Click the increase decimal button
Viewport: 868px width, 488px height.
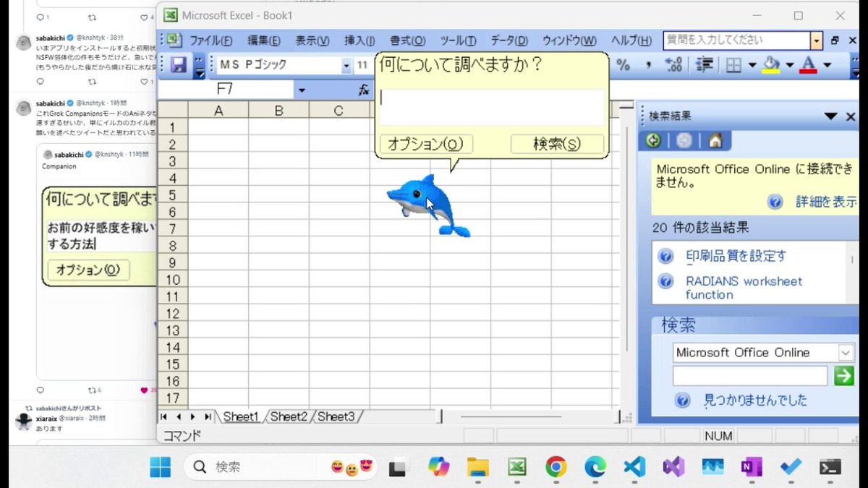pos(673,65)
